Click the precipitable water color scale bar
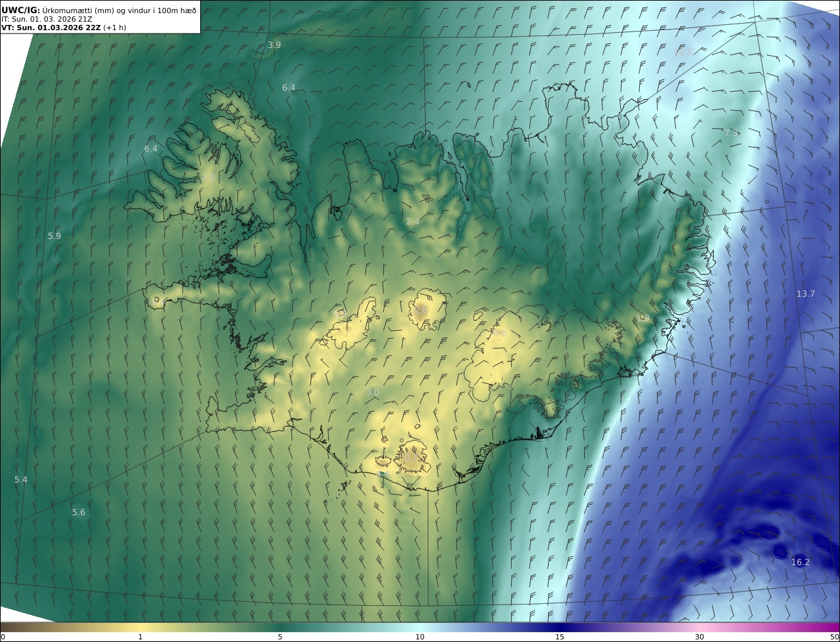The height and width of the screenshot is (642, 840). click(420, 627)
